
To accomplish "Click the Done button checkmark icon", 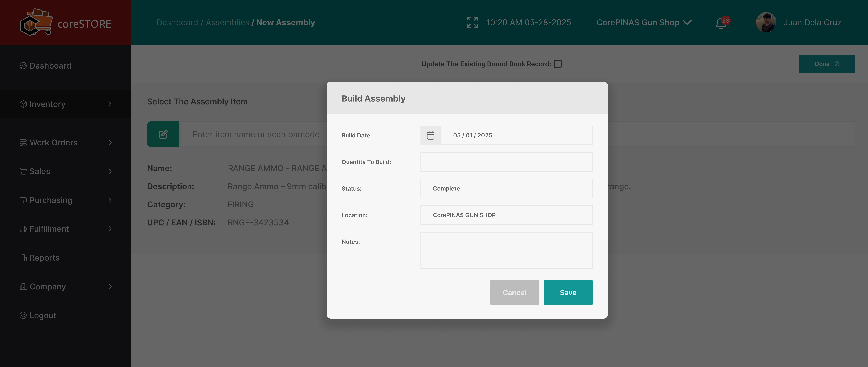I will (x=837, y=64).
